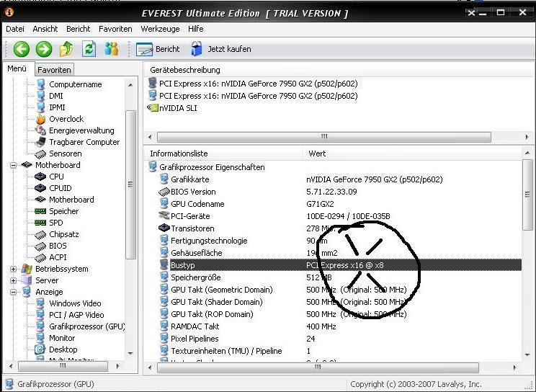This screenshot has width=536, height=392.
Task: Click the tree panel horizontal scrollbar thumb
Action: click(x=63, y=366)
